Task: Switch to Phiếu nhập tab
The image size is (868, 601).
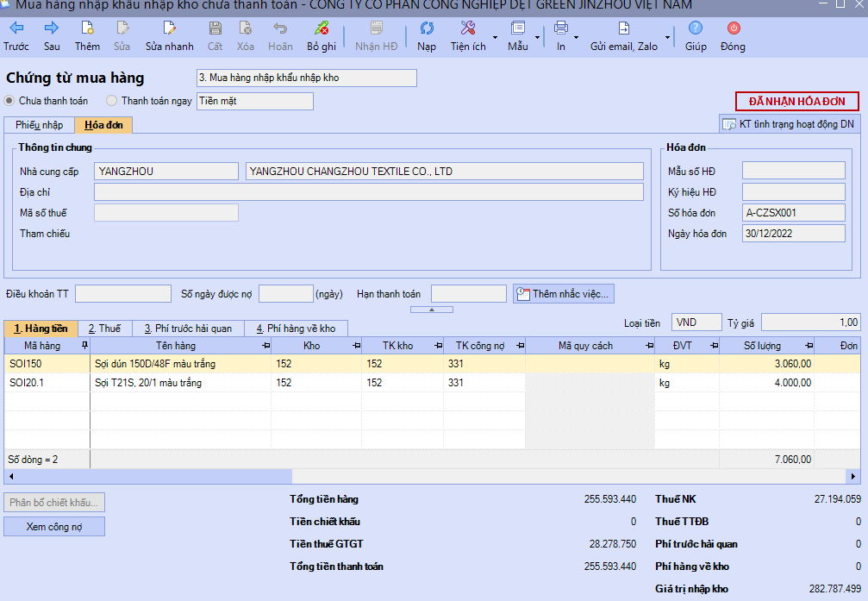Action: 40,125
